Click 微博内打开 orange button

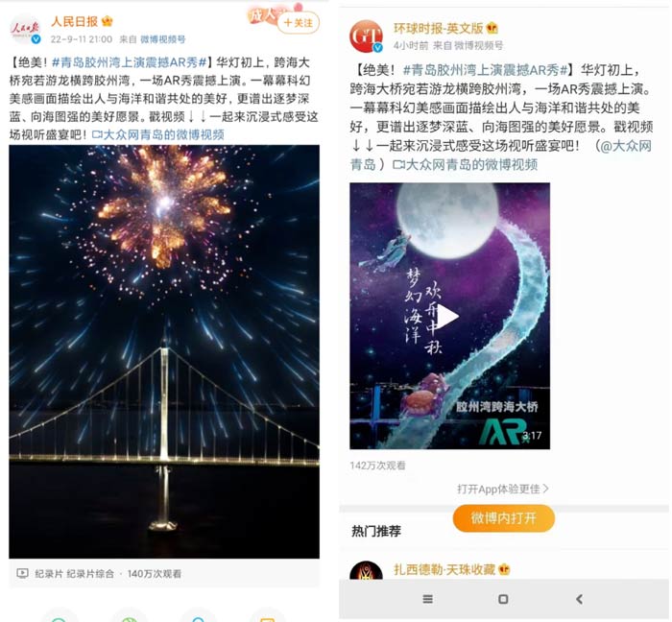[x=504, y=518]
